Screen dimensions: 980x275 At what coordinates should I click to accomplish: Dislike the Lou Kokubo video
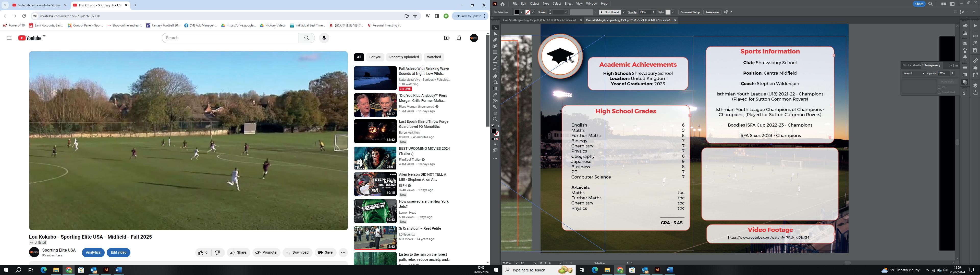pyautogui.click(x=218, y=253)
